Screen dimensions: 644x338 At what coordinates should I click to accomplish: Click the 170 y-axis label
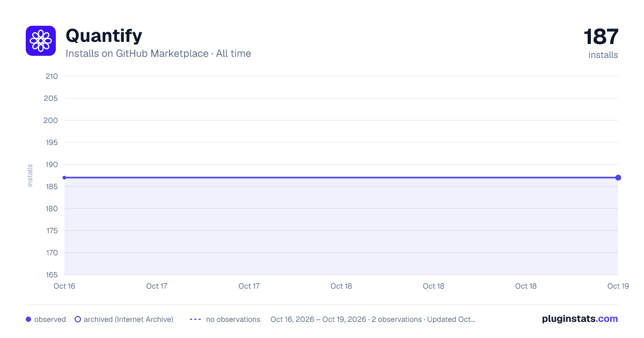tap(52, 253)
